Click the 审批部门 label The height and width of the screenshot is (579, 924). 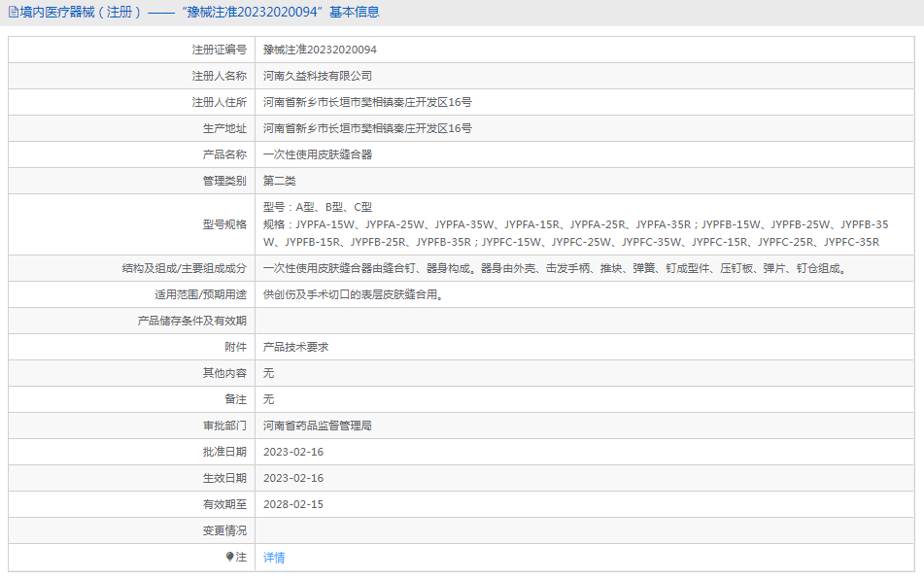[224, 426]
